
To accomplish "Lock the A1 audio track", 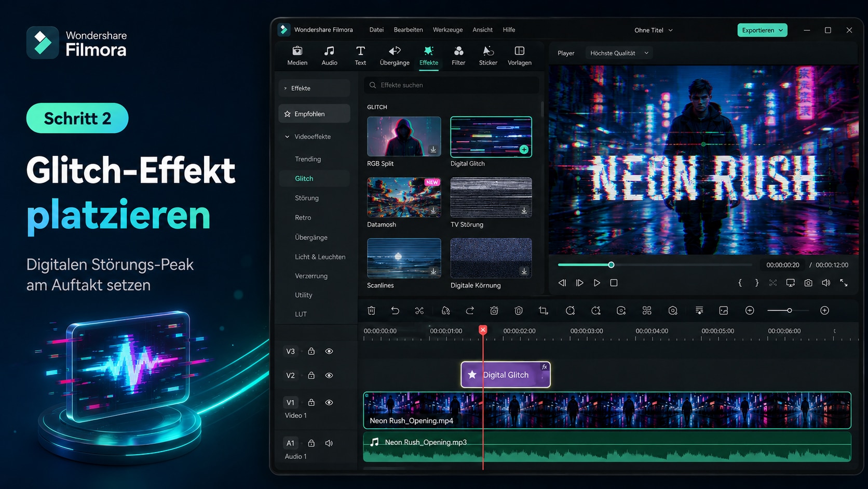I will (x=311, y=443).
